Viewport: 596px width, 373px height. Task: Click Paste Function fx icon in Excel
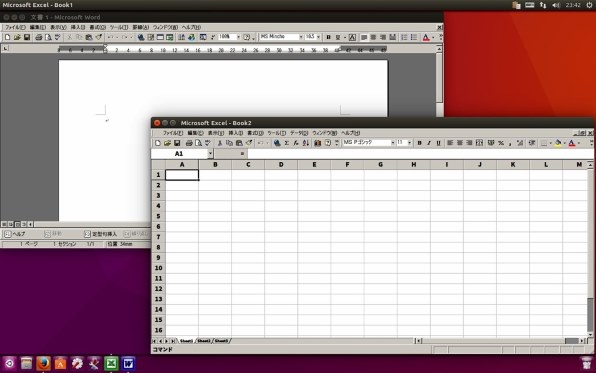[296, 143]
